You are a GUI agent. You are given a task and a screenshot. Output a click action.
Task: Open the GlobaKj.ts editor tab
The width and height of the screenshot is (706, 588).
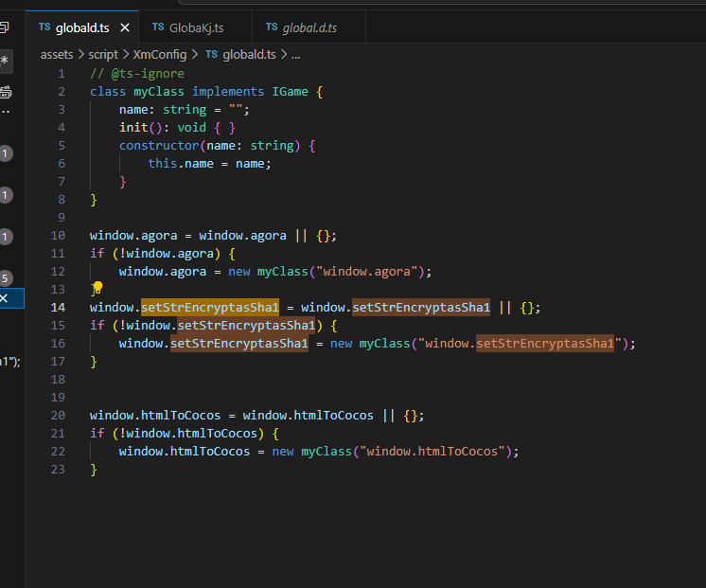click(x=196, y=28)
